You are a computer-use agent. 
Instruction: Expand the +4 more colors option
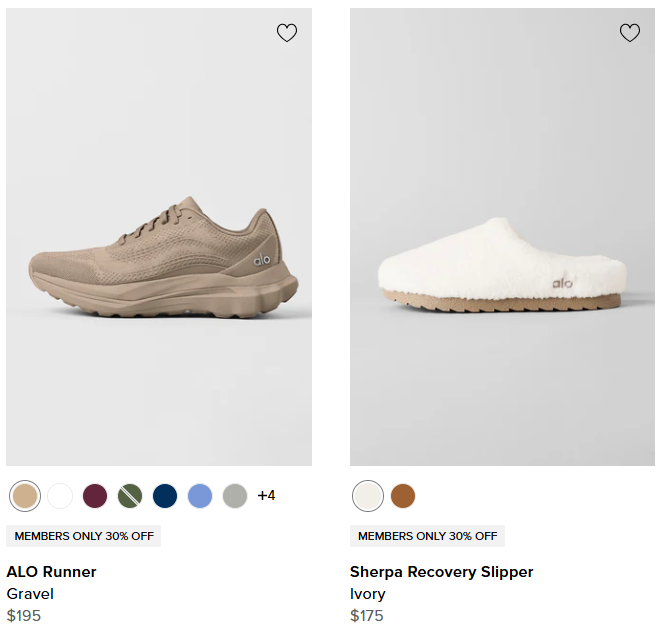pyautogui.click(x=266, y=495)
